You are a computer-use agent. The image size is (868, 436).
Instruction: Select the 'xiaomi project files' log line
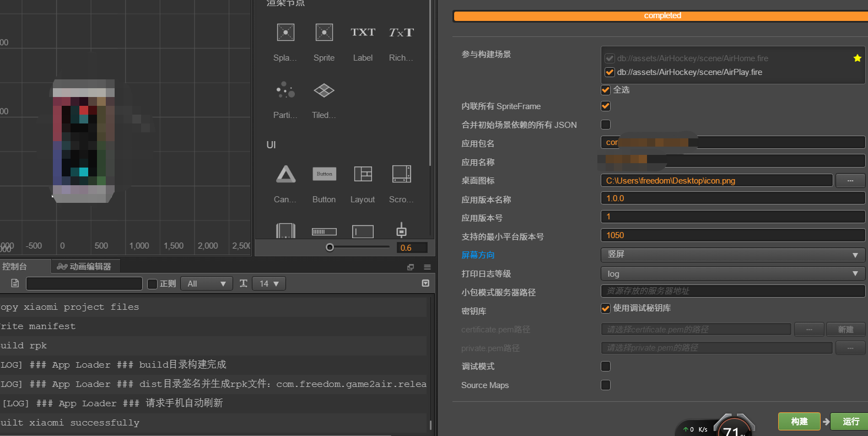[213, 306]
